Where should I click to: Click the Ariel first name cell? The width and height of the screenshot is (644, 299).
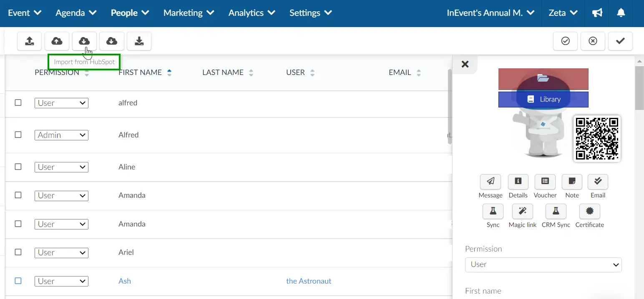pyautogui.click(x=126, y=252)
